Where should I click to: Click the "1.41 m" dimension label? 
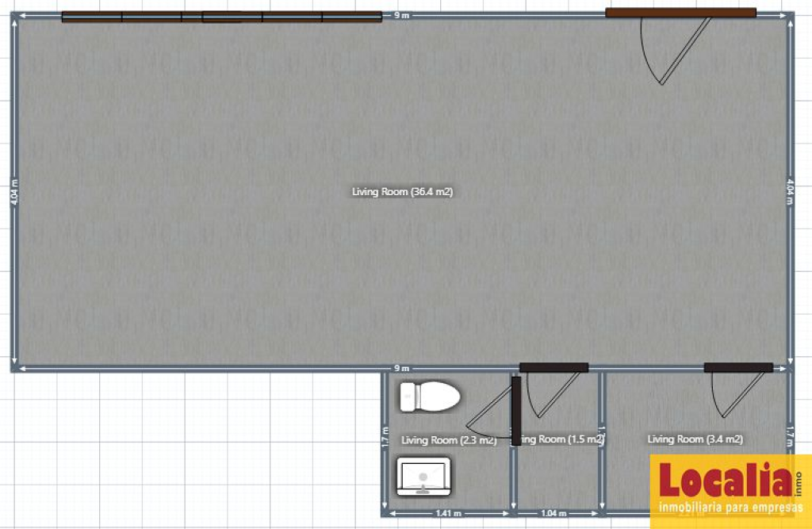point(449,513)
